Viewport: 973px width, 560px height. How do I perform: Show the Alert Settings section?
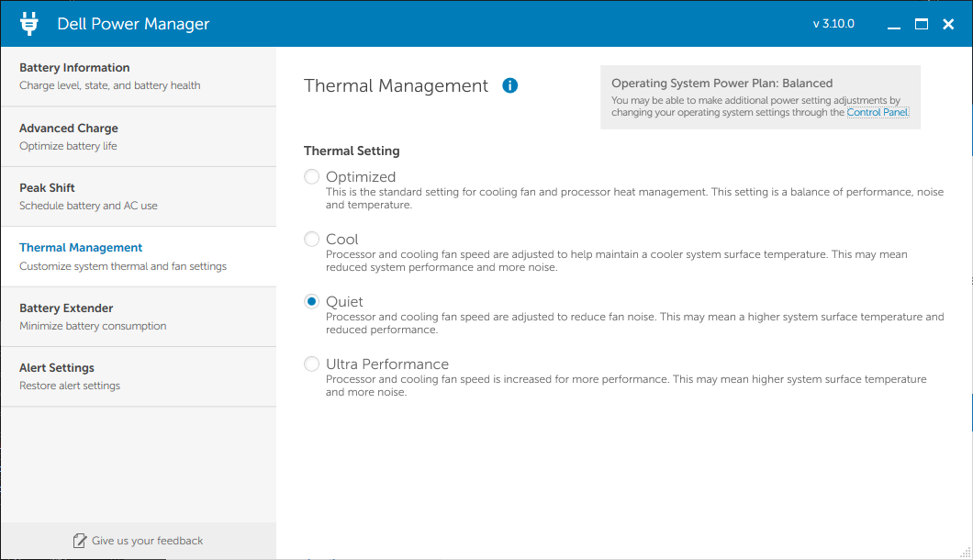(x=138, y=376)
